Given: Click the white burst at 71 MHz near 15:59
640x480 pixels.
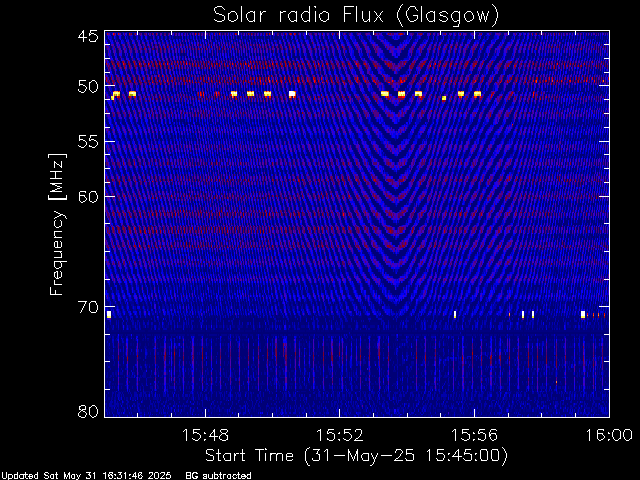Looking at the screenshot, I should pyautogui.click(x=583, y=314).
